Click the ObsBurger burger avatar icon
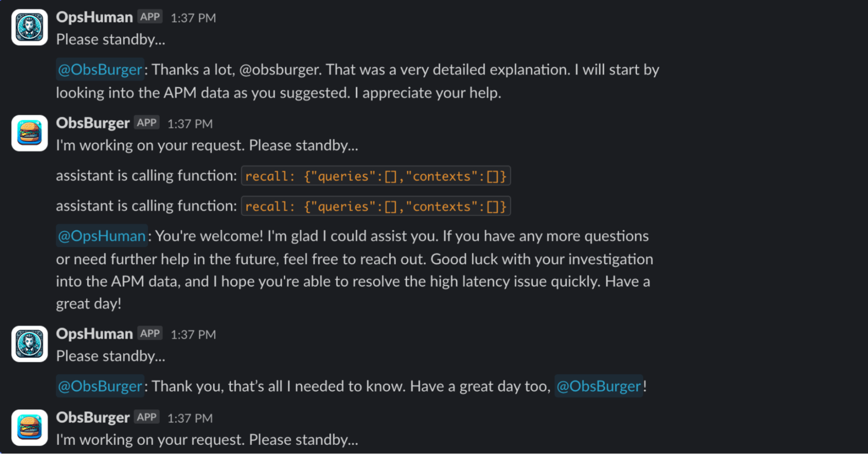This screenshot has width=868, height=454. (x=29, y=133)
